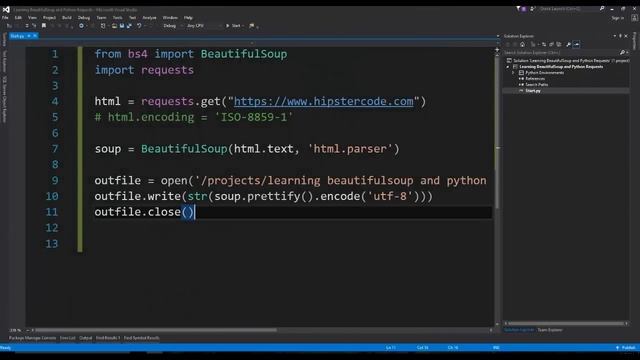
Task: Click line number 1 in the gutter
Action: (55, 54)
